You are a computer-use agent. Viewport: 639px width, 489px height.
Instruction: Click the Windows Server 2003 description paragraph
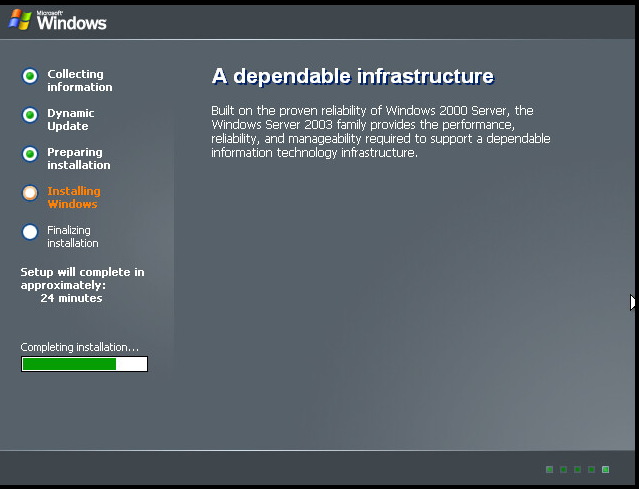coord(381,132)
